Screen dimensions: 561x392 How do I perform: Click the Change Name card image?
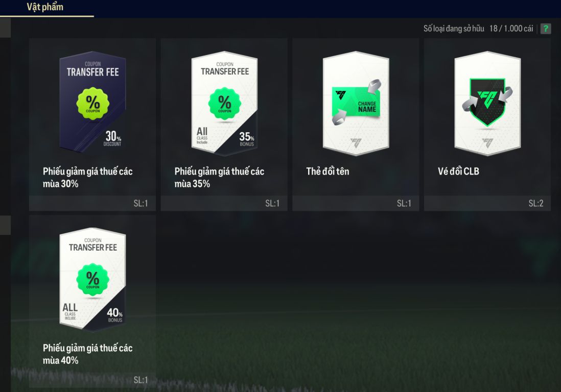tap(356, 103)
